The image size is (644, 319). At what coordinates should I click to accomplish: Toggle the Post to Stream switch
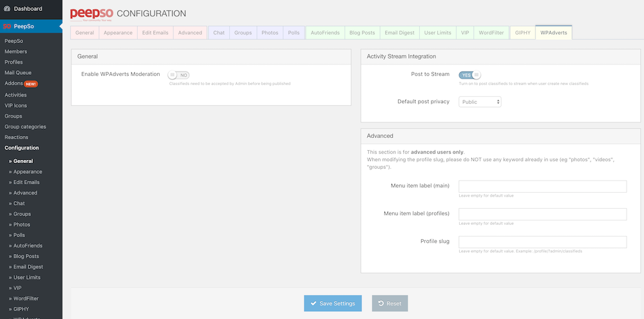[469, 75]
